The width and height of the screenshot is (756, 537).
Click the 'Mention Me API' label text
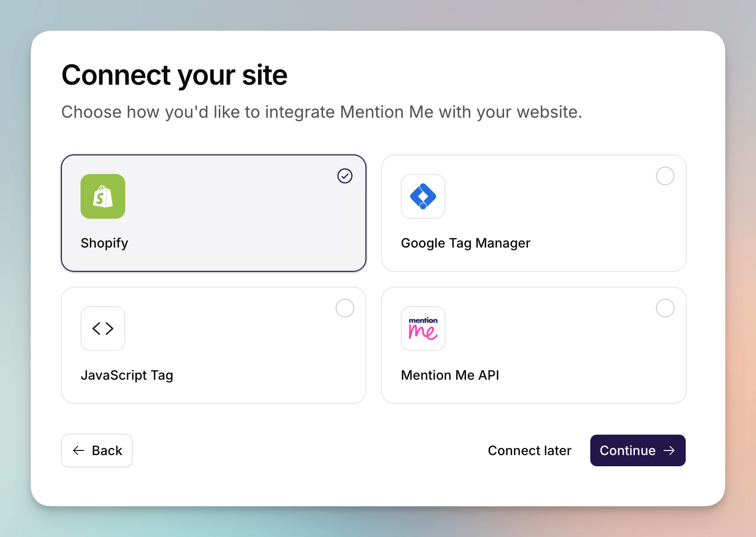tap(450, 375)
